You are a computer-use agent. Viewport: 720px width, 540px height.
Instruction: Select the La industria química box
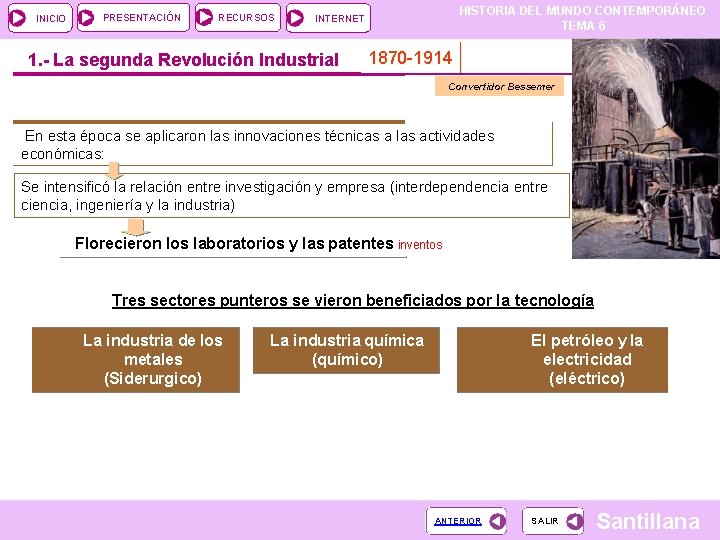(346, 350)
